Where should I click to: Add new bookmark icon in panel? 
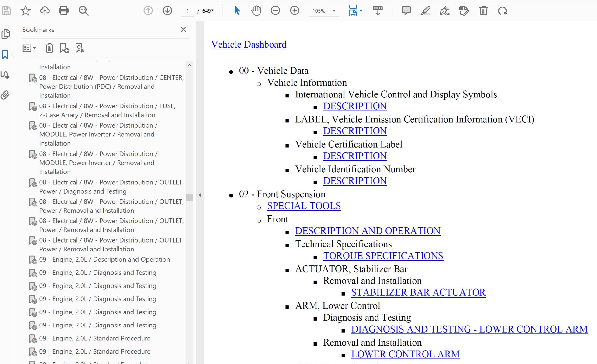click(x=64, y=48)
